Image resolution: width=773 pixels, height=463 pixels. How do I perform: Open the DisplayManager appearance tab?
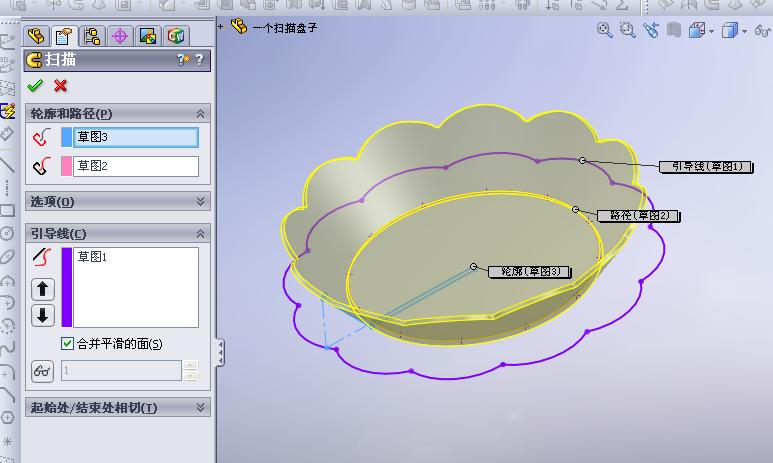tap(148, 36)
